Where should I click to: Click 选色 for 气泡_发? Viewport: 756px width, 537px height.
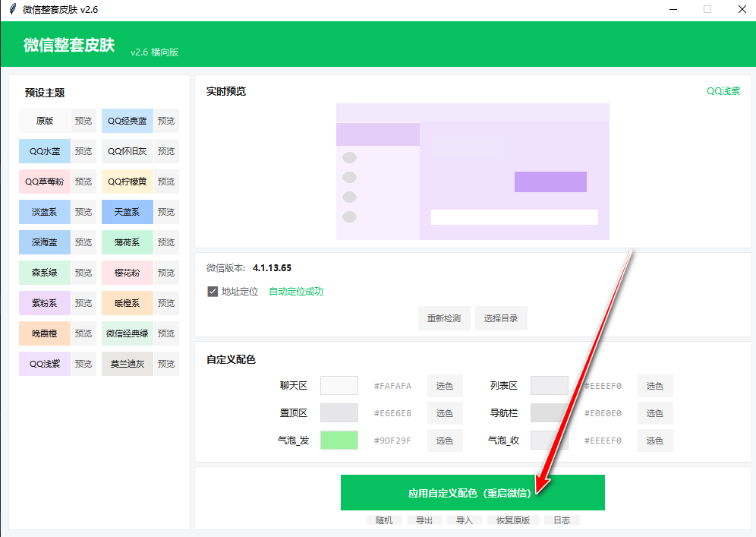point(445,441)
